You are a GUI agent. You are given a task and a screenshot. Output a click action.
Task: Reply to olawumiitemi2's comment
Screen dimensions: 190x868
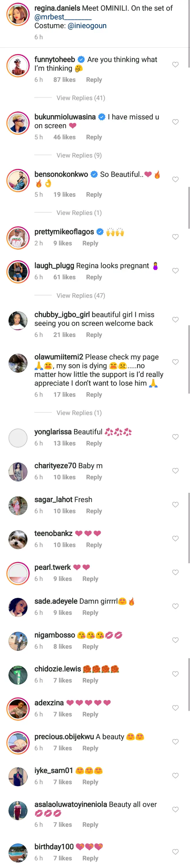tap(94, 395)
